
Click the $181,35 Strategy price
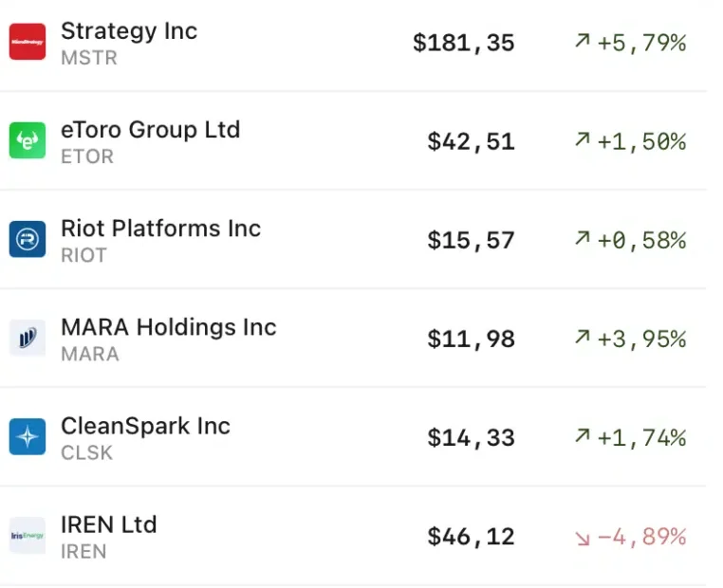(464, 43)
